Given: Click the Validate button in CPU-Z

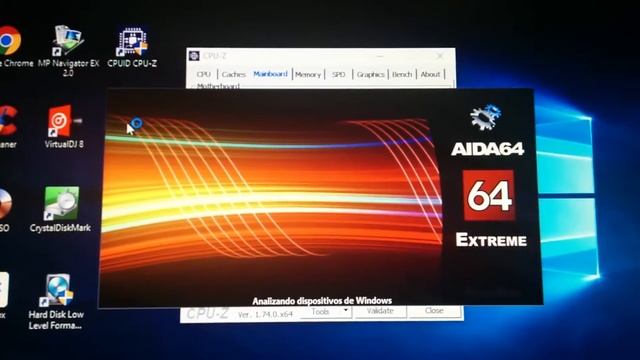Looking at the screenshot, I should click(x=380, y=311).
